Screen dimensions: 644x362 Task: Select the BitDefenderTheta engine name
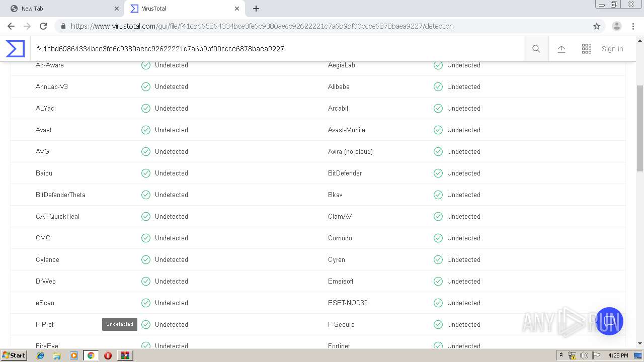click(x=60, y=195)
